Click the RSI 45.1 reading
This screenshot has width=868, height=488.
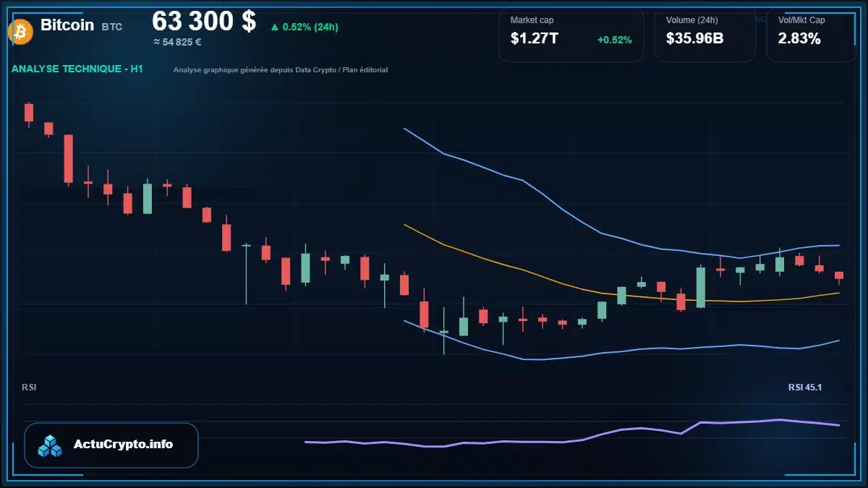click(x=805, y=388)
